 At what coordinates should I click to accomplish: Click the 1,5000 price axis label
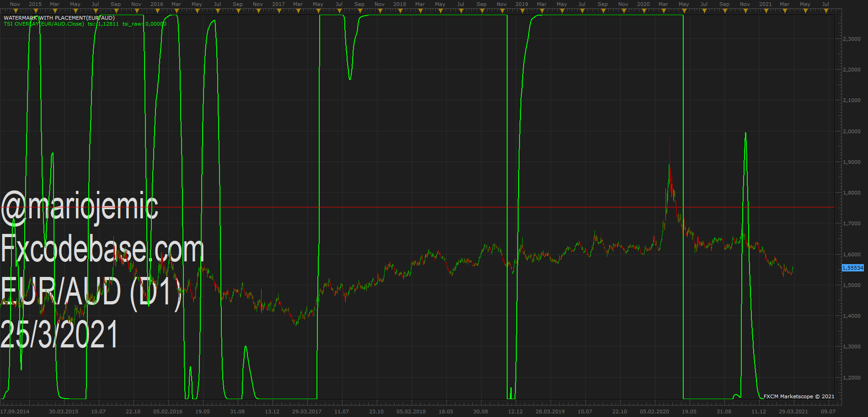(x=852, y=285)
